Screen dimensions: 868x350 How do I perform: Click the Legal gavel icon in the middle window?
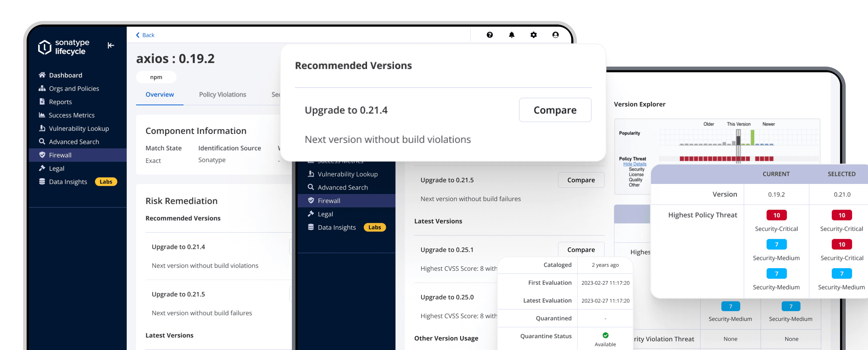coord(311,213)
